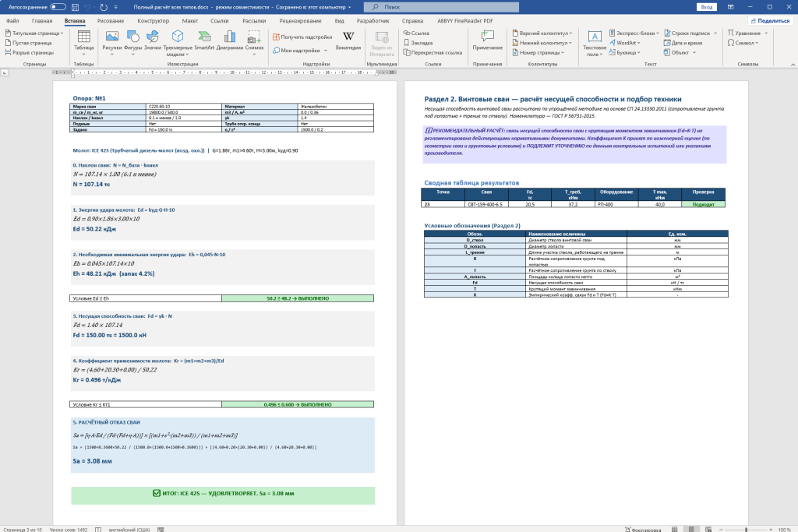This screenshot has height=532, width=798.
Task: Redo the action with circular arrow
Action: (104, 7)
